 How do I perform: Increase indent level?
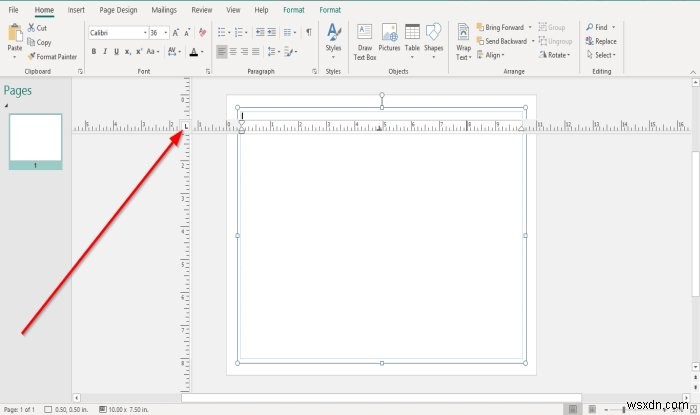271,32
